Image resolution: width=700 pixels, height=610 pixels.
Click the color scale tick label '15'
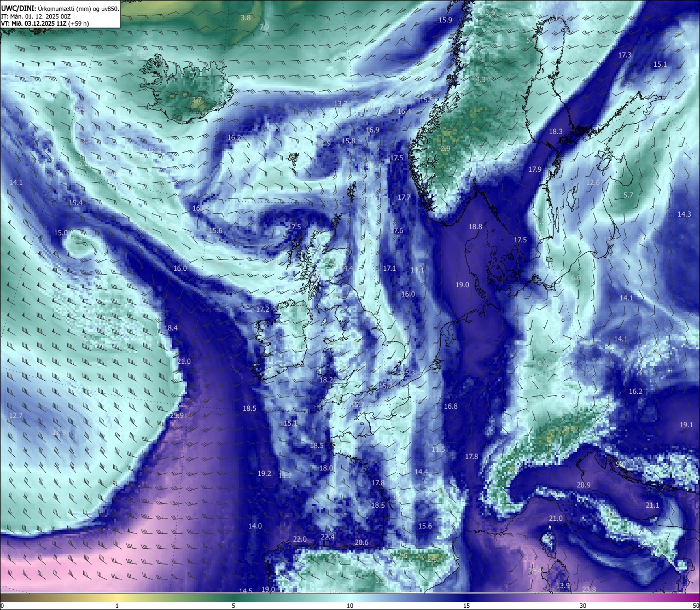click(466, 606)
